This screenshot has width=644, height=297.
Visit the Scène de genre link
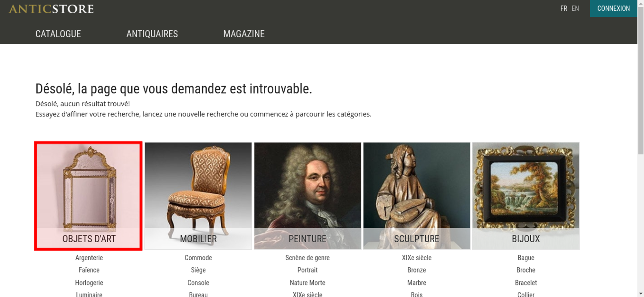308,258
